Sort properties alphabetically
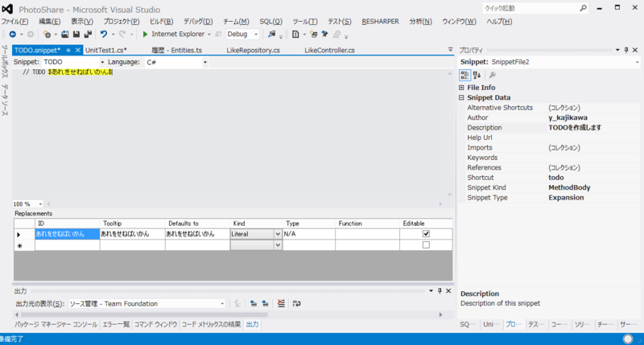This screenshot has height=345, width=644. (x=477, y=75)
